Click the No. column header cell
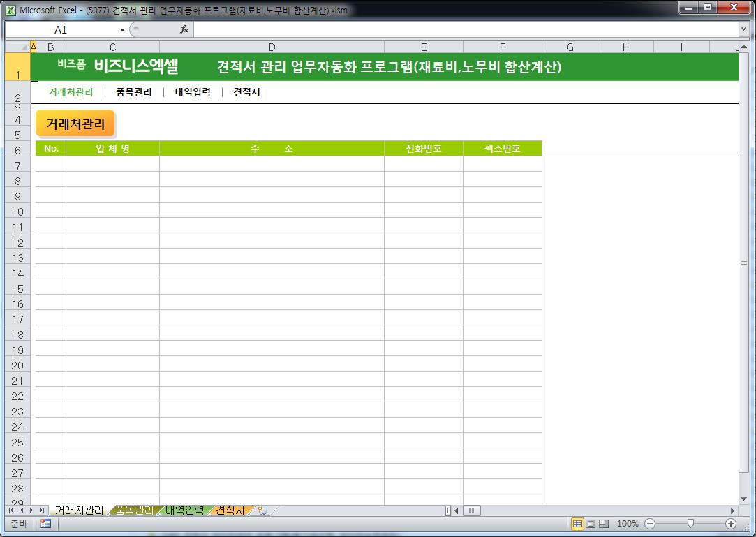Screen dimensions: 756x537 (51, 149)
